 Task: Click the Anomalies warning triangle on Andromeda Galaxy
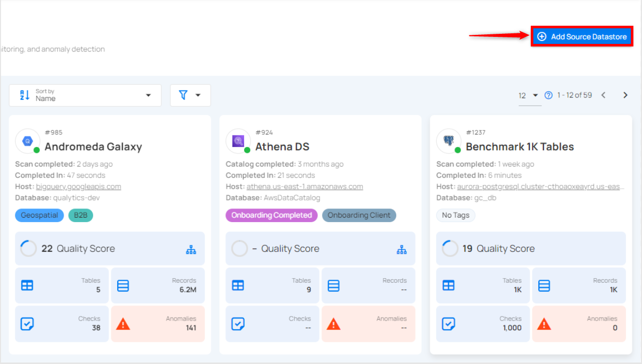(123, 324)
